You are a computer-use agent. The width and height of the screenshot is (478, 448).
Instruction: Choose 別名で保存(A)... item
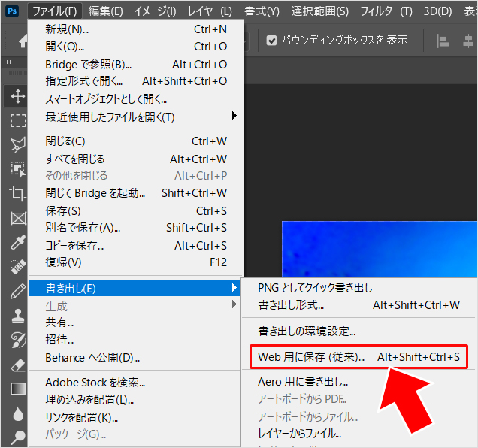(x=136, y=228)
